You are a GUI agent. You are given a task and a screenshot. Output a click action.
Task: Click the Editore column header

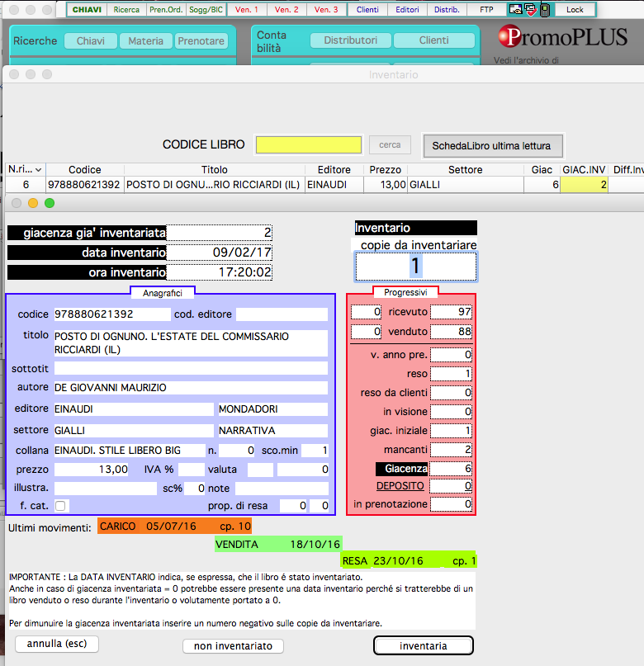(x=334, y=170)
